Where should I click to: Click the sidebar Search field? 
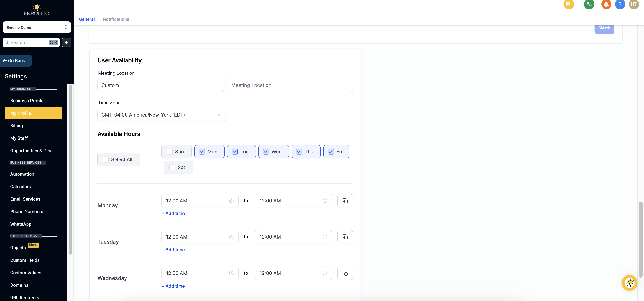pyautogui.click(x=31, y=42)
